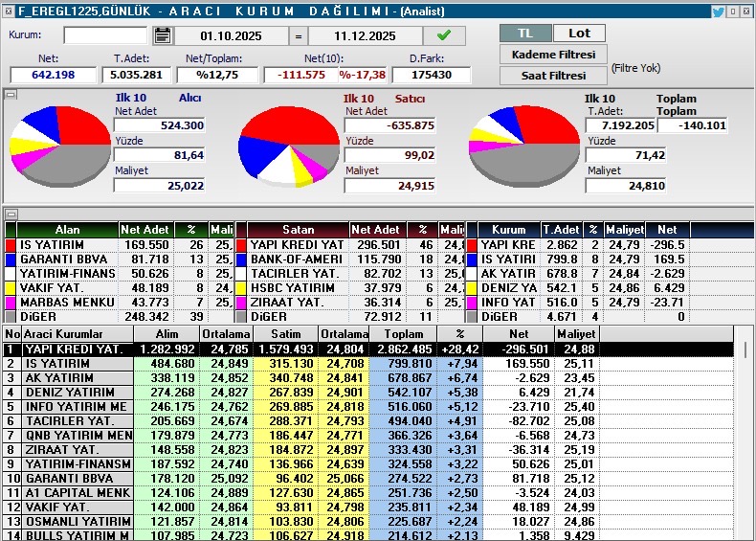Click the maximize icon beside Twitter bird
The height and width of the screenshot is (541, 756).
pos(737,11)
